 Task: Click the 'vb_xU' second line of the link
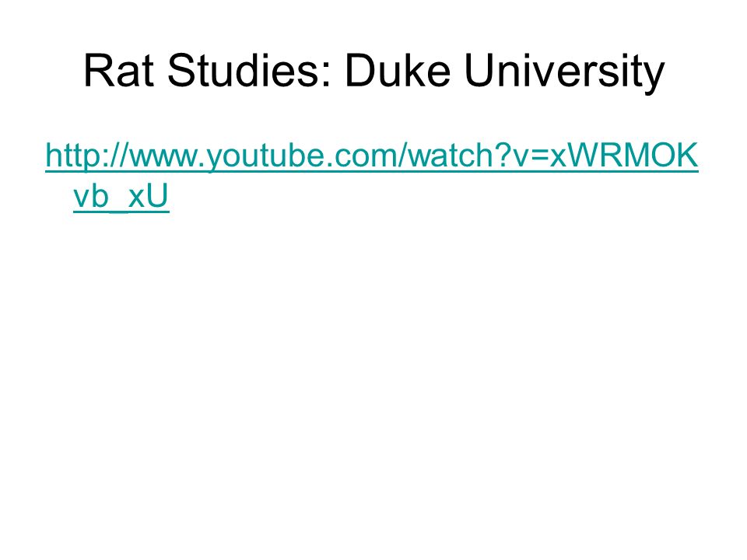point(121,196)
